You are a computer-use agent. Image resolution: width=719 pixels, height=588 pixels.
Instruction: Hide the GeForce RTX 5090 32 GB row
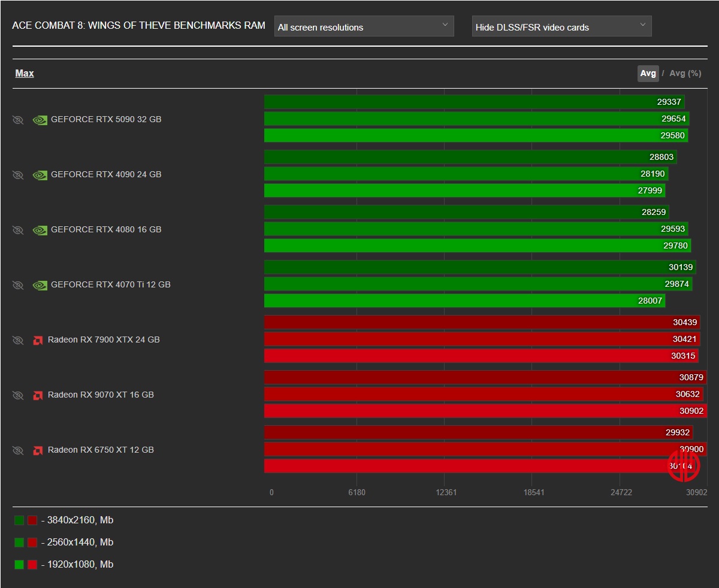pos(18,120)
